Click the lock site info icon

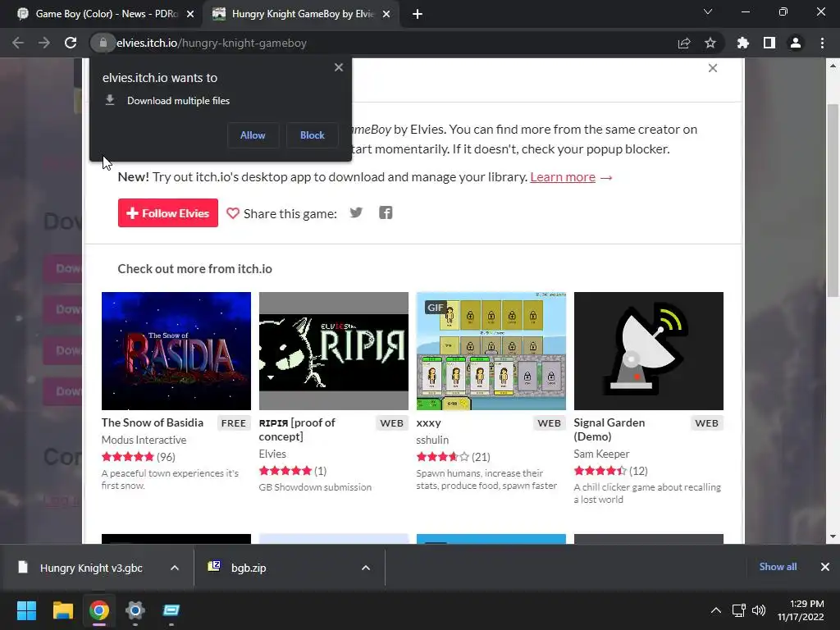[103, 43]
